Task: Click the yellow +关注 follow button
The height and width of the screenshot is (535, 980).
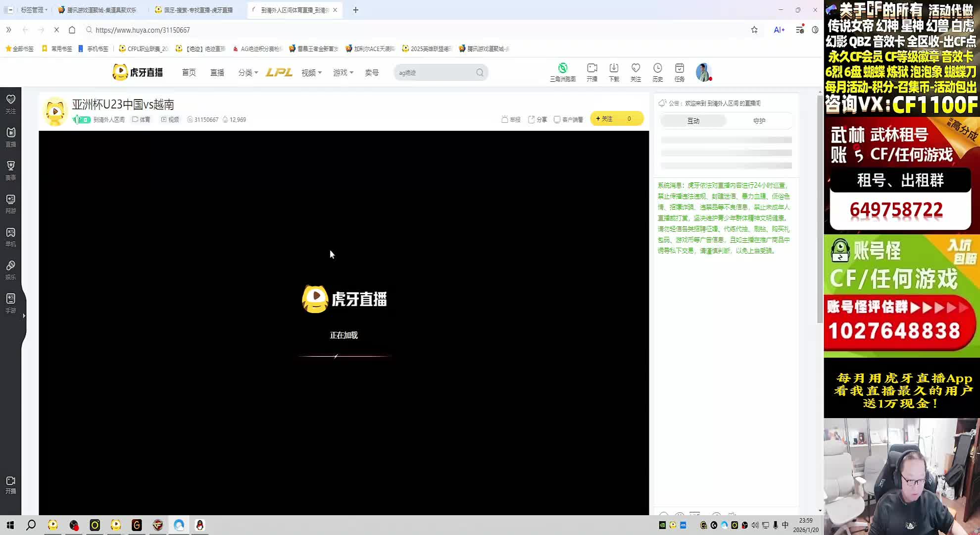Action: click(x=605, y=119)
